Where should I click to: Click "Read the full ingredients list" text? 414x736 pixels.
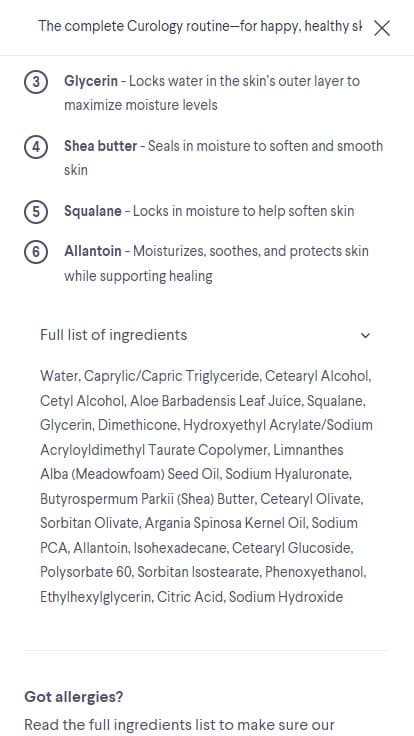115,725
